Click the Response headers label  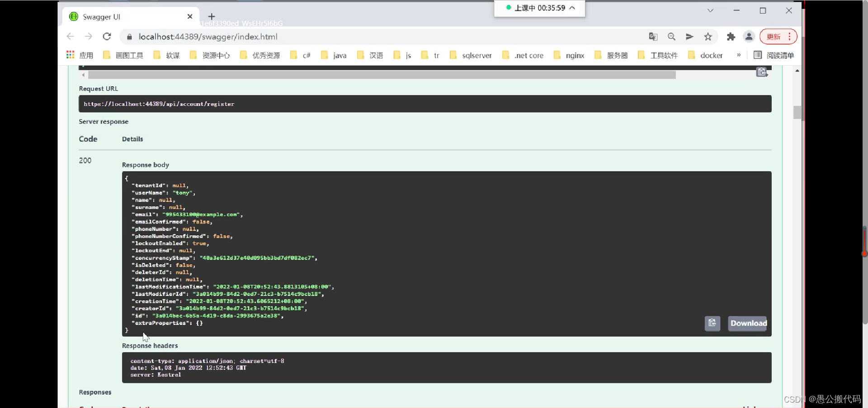[x=150, y=346]
